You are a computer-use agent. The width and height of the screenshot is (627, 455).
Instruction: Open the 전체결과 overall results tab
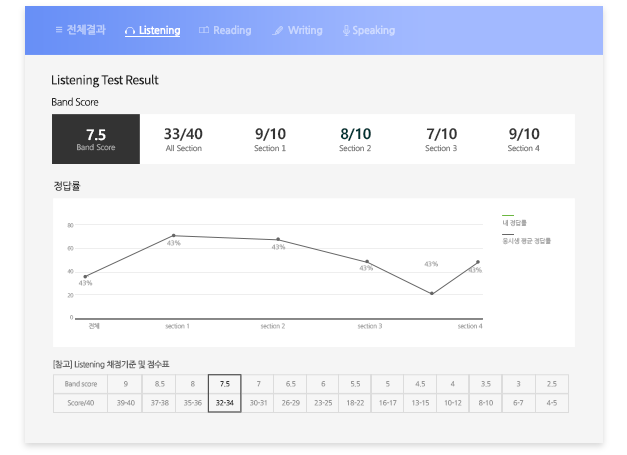coord(80,30)
